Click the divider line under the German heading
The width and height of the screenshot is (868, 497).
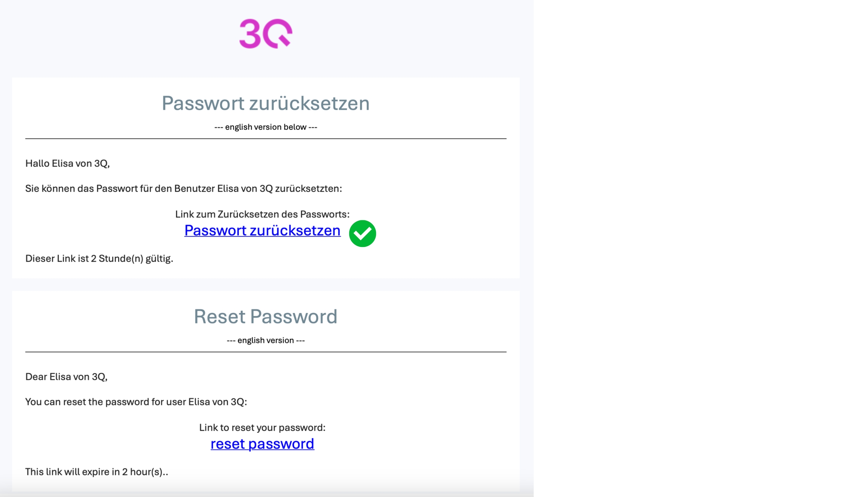[x=266, y=139]
